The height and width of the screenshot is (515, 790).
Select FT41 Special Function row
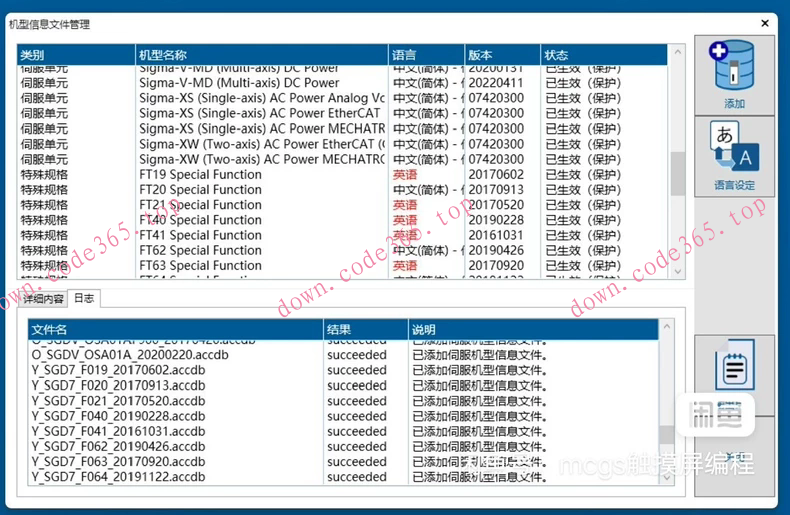click(x=342, y=235)
